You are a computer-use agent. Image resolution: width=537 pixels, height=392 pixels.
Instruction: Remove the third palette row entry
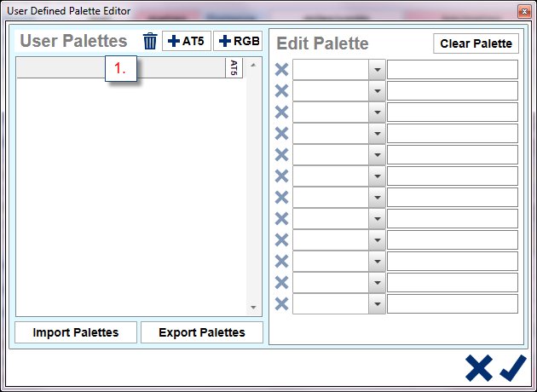coord(281,112)
